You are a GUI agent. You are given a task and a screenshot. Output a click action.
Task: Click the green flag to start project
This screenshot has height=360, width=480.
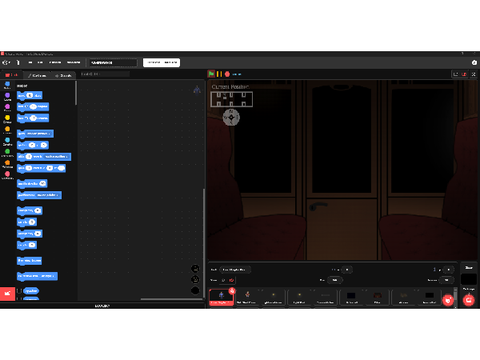211,74
